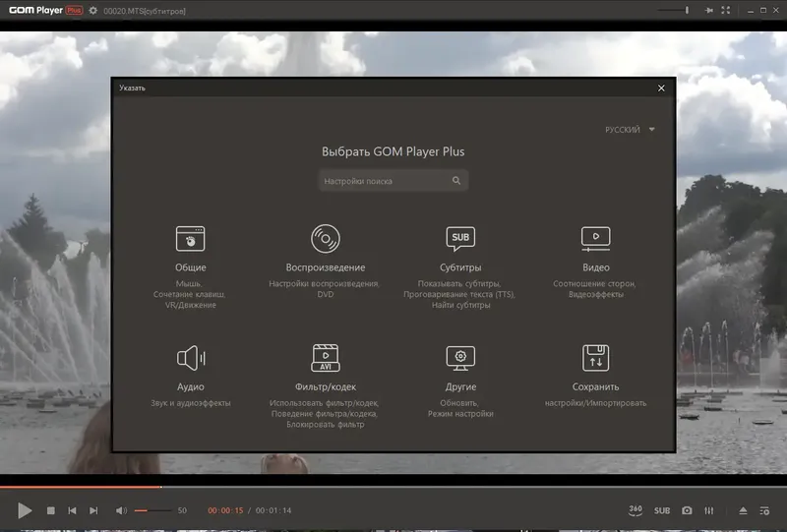The width and height of the screenshot is (787, 532).
Task: Open the General settings icon (Общие)
Action: 190,238
